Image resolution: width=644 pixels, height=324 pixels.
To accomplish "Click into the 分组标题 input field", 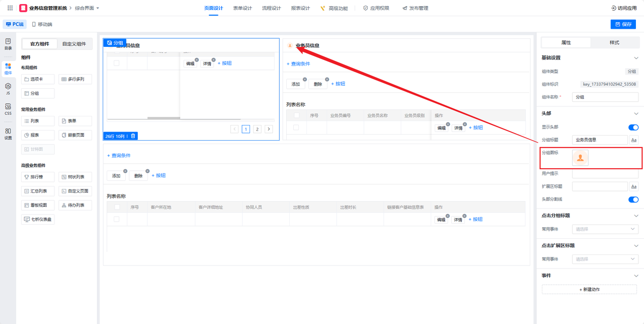I will pyautogui.click(x=600, y=140).
